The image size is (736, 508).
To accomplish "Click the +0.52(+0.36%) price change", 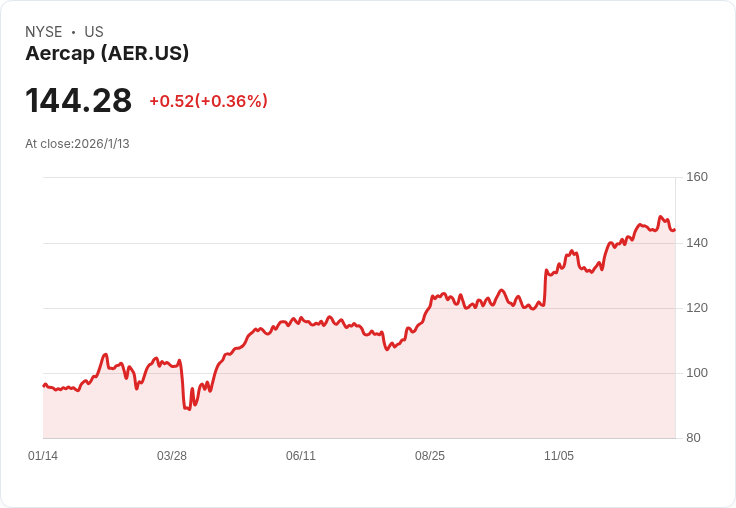I will [x=208, y=101].
